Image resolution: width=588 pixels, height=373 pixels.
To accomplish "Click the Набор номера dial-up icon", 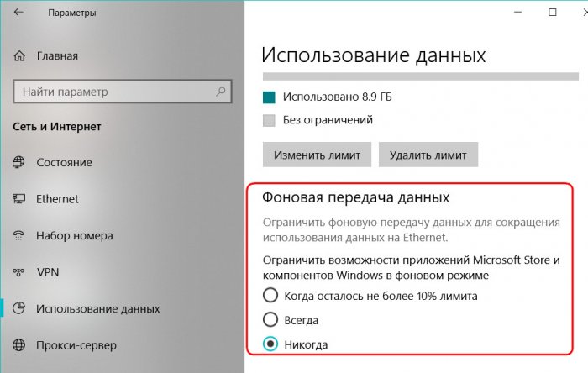I will coord(19,236).
